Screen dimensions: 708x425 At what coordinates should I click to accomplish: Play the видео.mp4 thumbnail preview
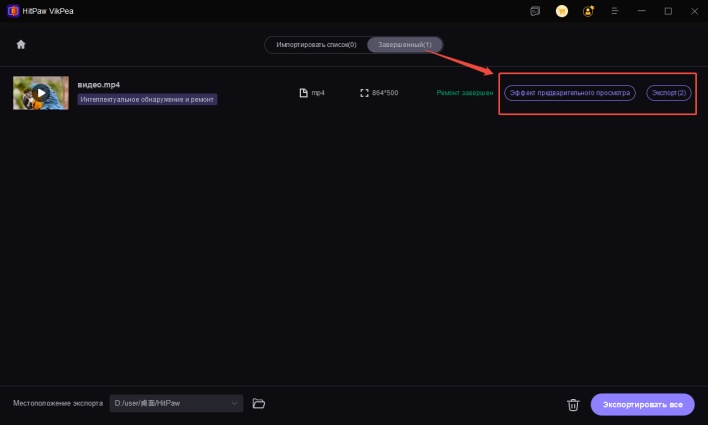click(41, 93)
